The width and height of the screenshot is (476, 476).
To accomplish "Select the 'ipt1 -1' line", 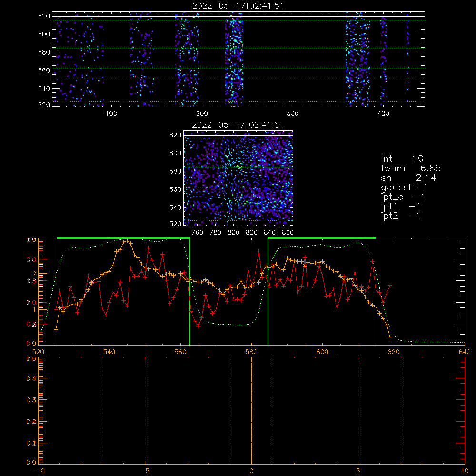I will tap(401, 207).
